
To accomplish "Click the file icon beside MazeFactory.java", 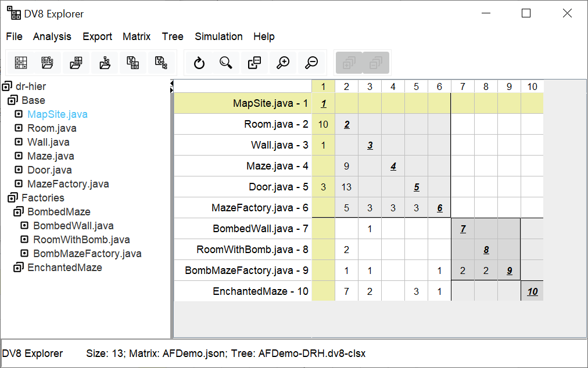I will tap(19, 183).
